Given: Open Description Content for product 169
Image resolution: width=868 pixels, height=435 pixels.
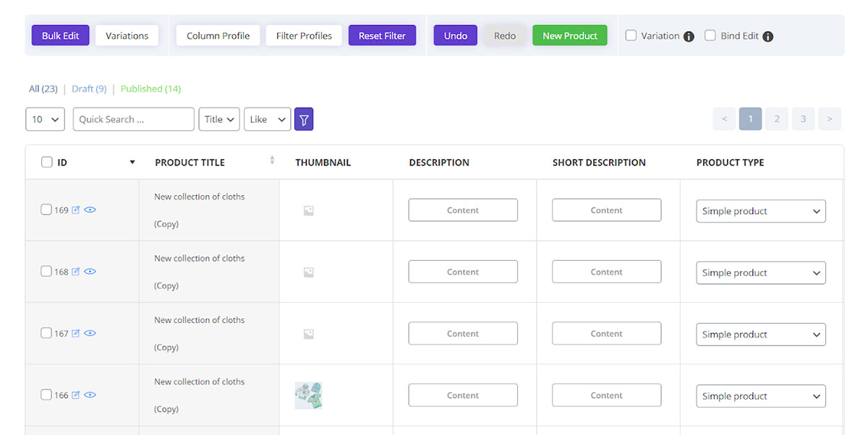Looking at the screenshot, I should (463, 210).
